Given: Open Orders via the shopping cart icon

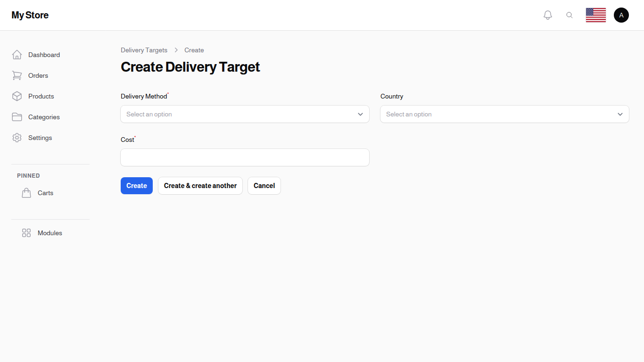Looking at the screenshot, I should tap(17, 75).
